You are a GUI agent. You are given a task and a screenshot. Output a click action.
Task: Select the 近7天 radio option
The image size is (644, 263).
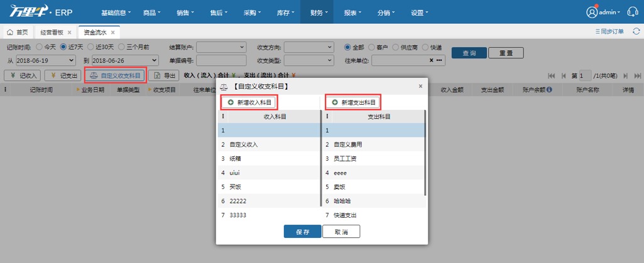(63, 47)
